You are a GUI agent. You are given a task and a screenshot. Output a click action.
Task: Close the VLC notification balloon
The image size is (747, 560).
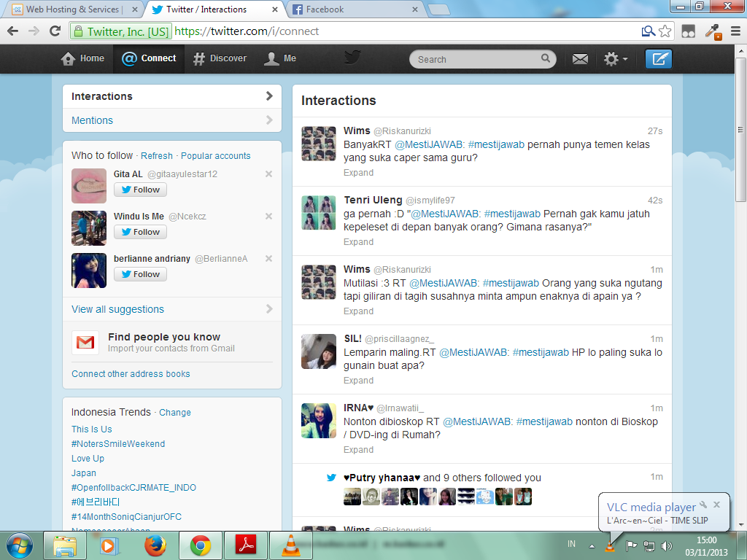pyautogui.click(x=716, y=505)
